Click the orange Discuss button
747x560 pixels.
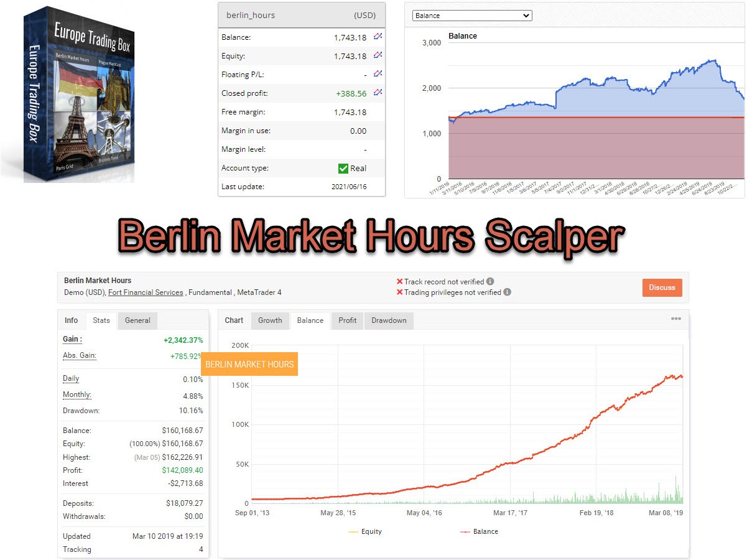[662, 287]
